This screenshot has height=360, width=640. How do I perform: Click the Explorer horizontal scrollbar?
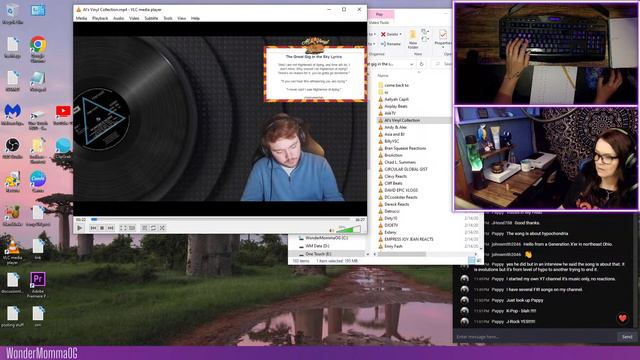[402, 254]
